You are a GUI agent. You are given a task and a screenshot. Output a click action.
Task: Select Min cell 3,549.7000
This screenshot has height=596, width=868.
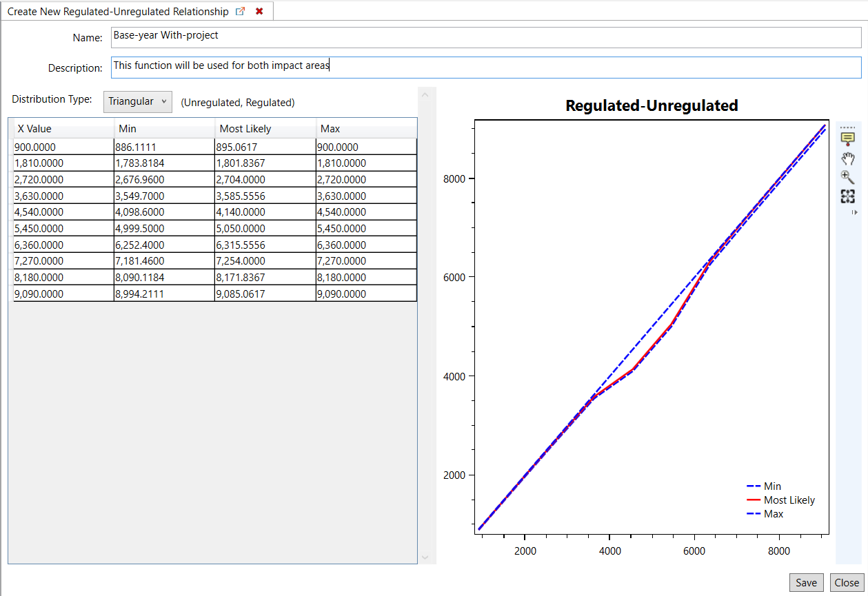[165, 196]
